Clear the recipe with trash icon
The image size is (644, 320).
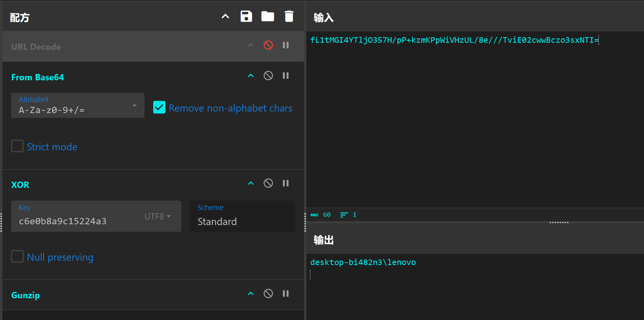click(x=289, y=16)
